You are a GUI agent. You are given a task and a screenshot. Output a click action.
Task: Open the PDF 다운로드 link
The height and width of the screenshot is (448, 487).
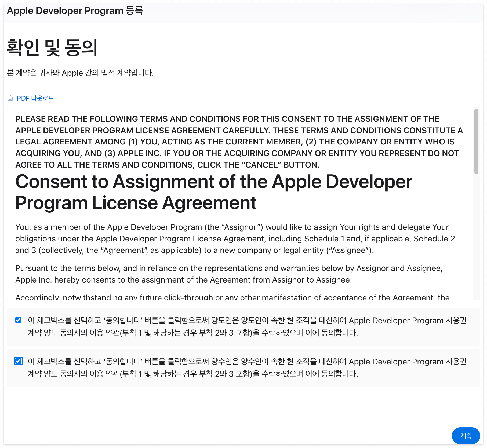(x=35, y=98)
